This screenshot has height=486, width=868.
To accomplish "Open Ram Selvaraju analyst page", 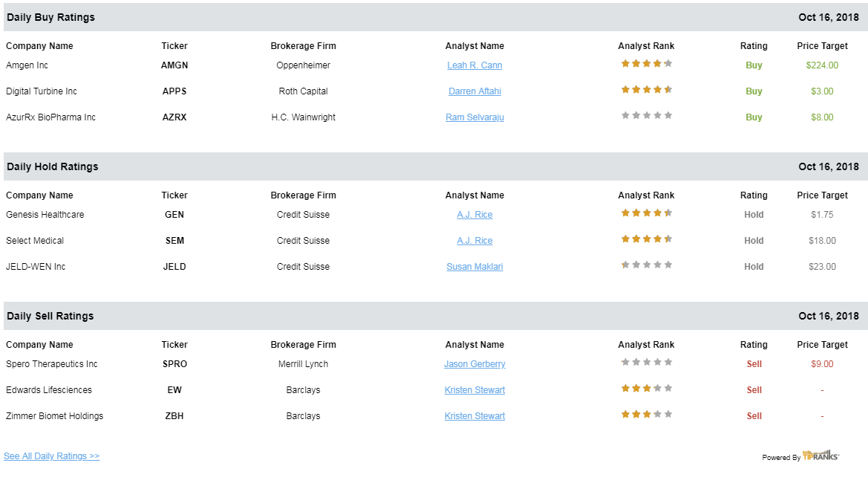I will pyautogui.click(x=474, y=117).
